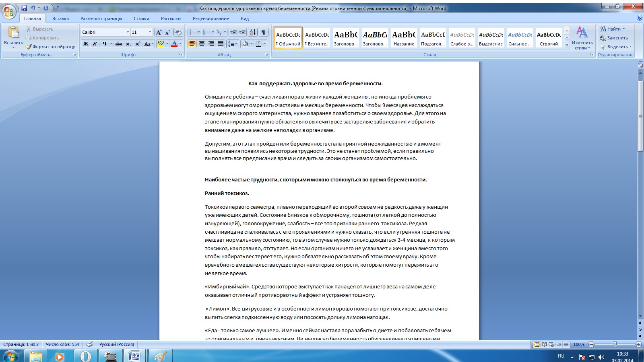
Task: Apply the Обычный style
Action: coord(288,38)
